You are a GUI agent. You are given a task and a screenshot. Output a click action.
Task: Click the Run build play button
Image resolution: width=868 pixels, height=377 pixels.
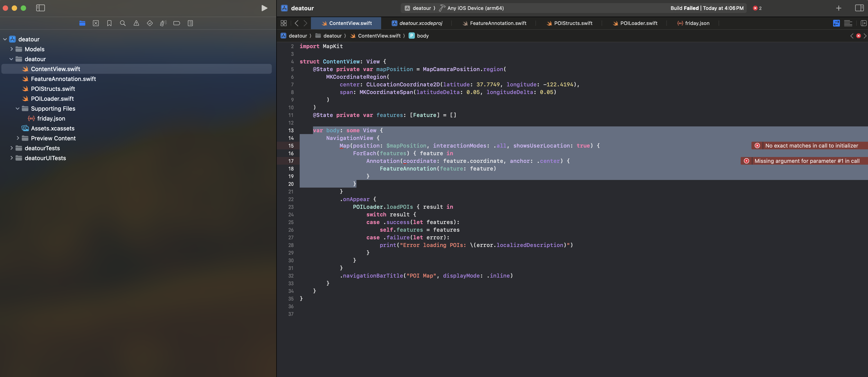pyautogui.click(x=264, y=8)
